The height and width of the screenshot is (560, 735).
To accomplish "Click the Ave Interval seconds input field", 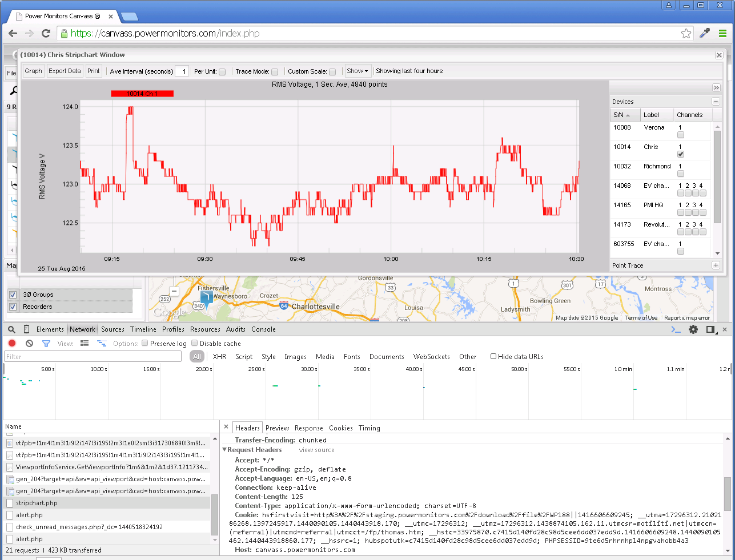I will (x=183, y=71).
